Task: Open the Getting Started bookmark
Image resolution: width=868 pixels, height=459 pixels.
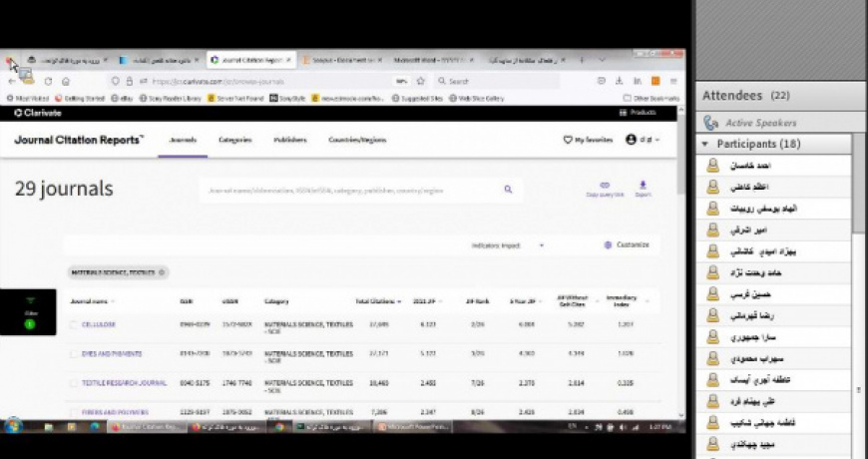Action: [80, 99]
